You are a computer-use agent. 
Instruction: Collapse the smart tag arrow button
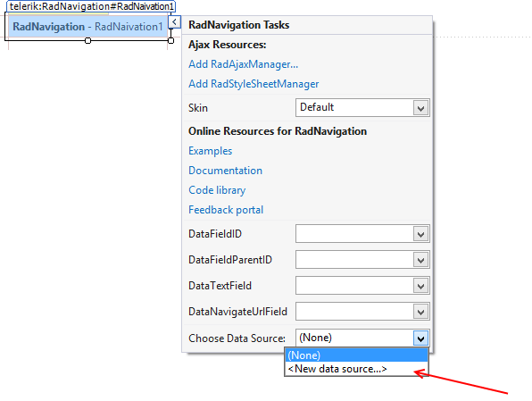point(174,22)
